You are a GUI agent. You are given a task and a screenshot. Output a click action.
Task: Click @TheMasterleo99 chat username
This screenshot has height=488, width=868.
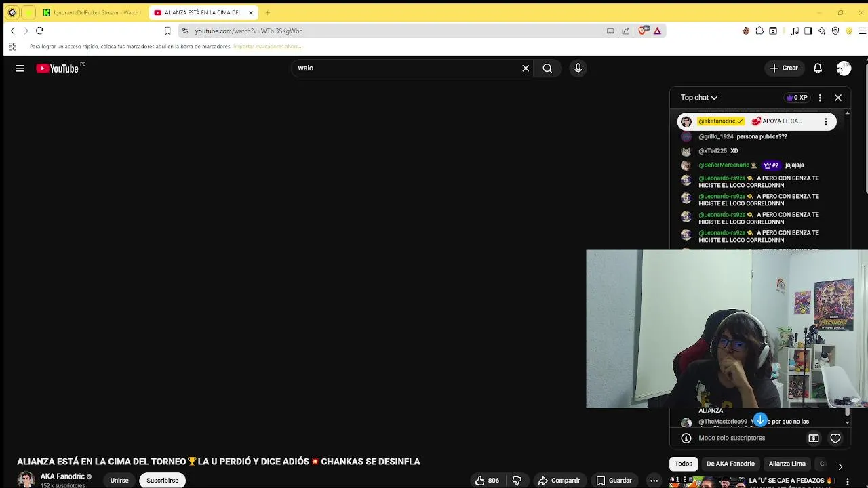pyautogui.click(x=722, y=422)
